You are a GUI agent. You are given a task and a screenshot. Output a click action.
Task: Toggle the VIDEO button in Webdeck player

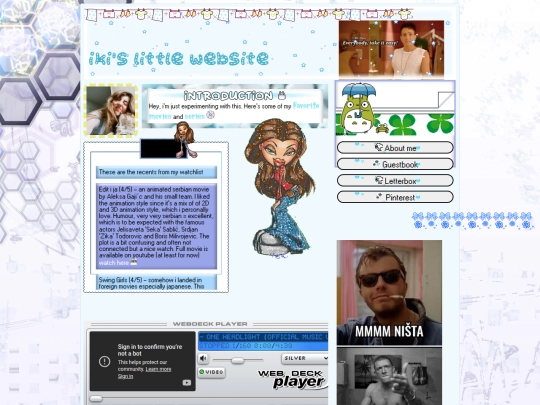point(211,372)
